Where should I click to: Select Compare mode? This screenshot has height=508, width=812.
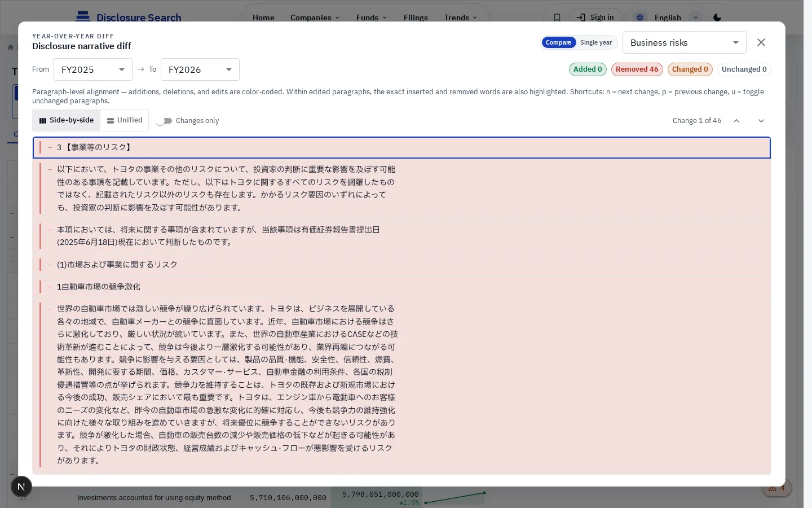[558, 42]
